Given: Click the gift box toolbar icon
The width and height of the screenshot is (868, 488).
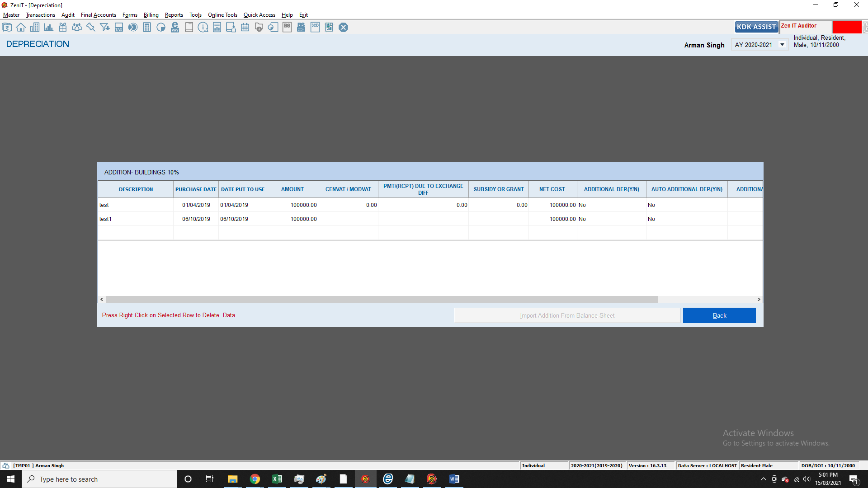Looking at the screenshot, I should coord(63,28).
